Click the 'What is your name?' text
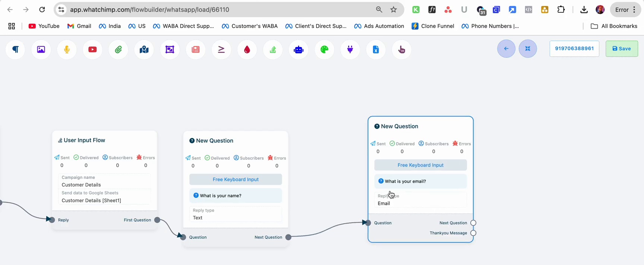Screen dimensions: 644x265 click(221, 196)
